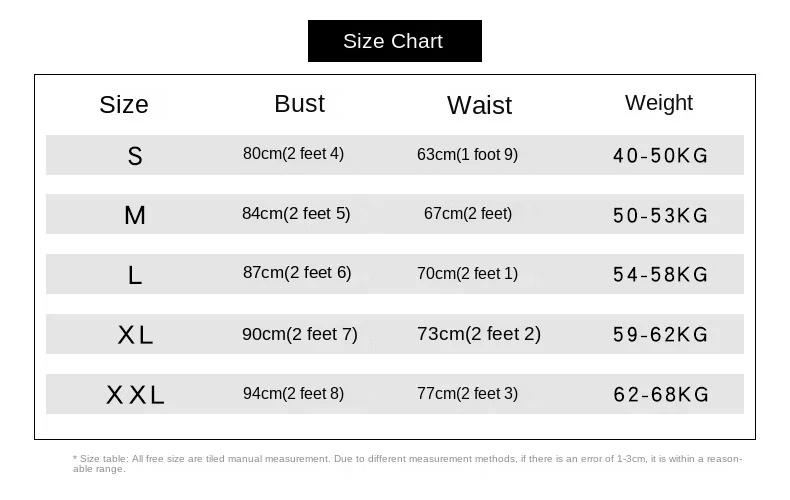This screenshot has height=500, width=790.
Task: Click the 90cm bust measurement
Action: pos(299,334)
